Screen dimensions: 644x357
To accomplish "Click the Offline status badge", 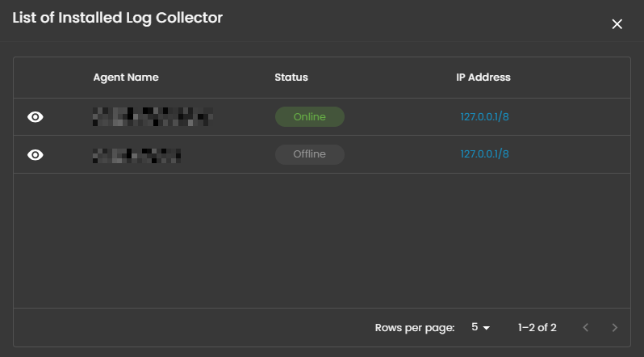I will [x=310, y=154].
